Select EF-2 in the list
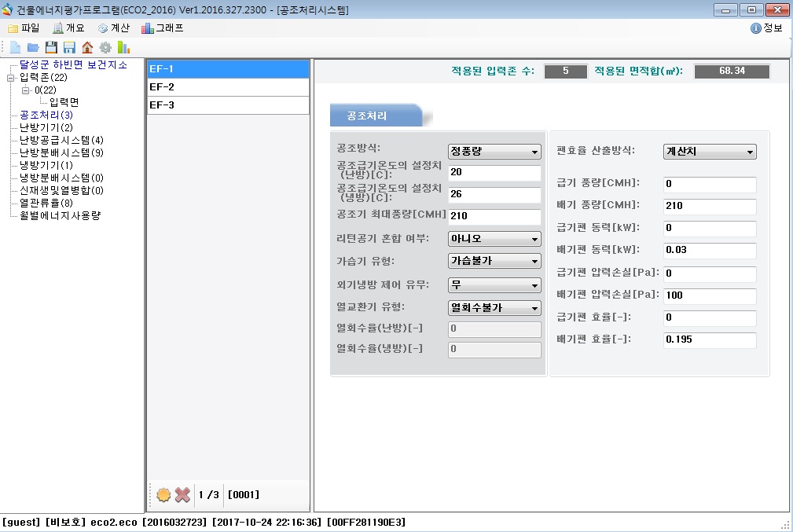 pos(228,87)
